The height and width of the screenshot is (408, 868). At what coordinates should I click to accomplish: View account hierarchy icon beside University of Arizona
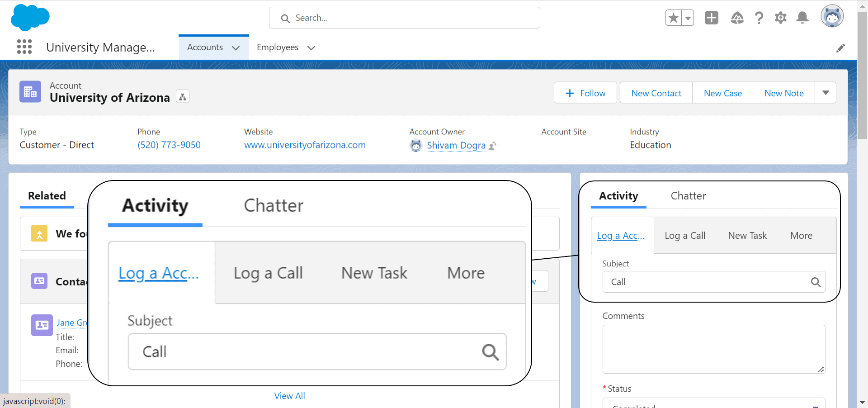click(182, 96)
